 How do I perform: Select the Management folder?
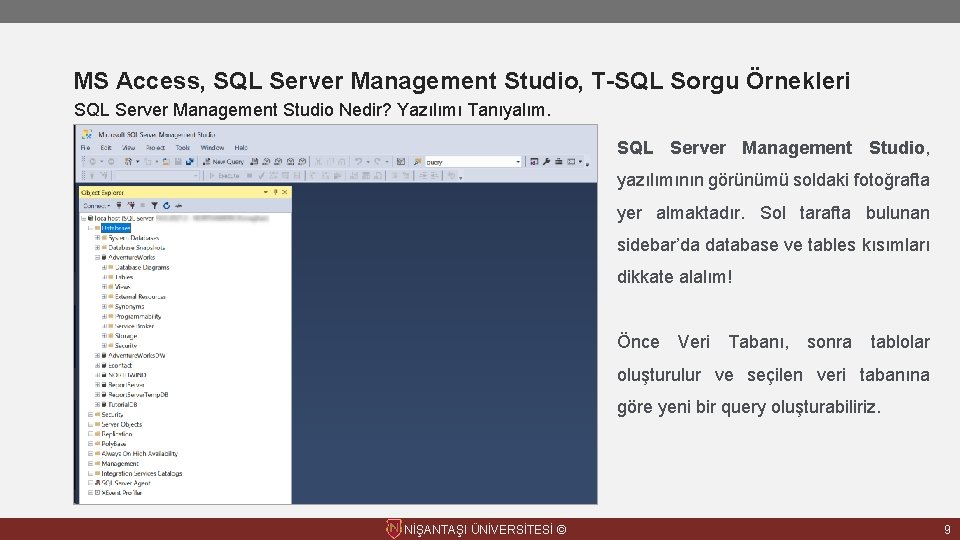[x=120, y=463]
